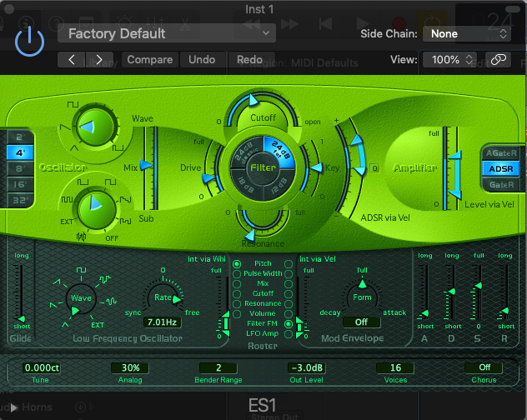Open the Factory Default preset menu
This screenshot has width=527, height=420.
167,33
